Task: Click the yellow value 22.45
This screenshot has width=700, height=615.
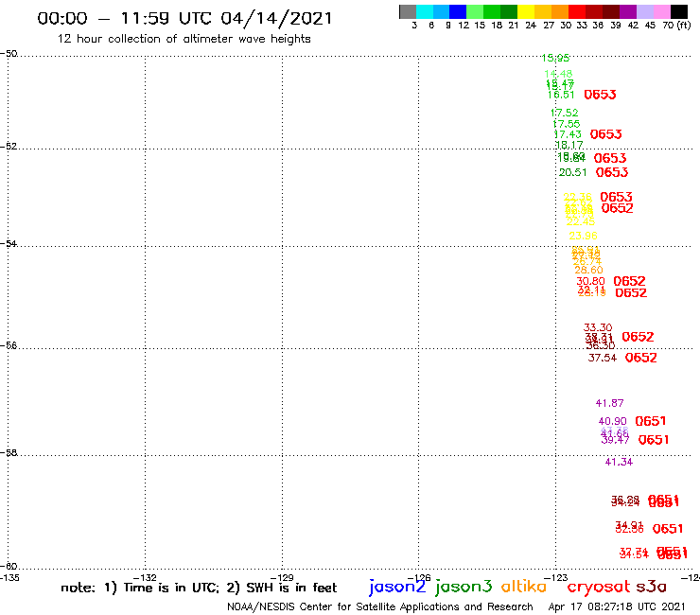Action: [x=581, y=221]
